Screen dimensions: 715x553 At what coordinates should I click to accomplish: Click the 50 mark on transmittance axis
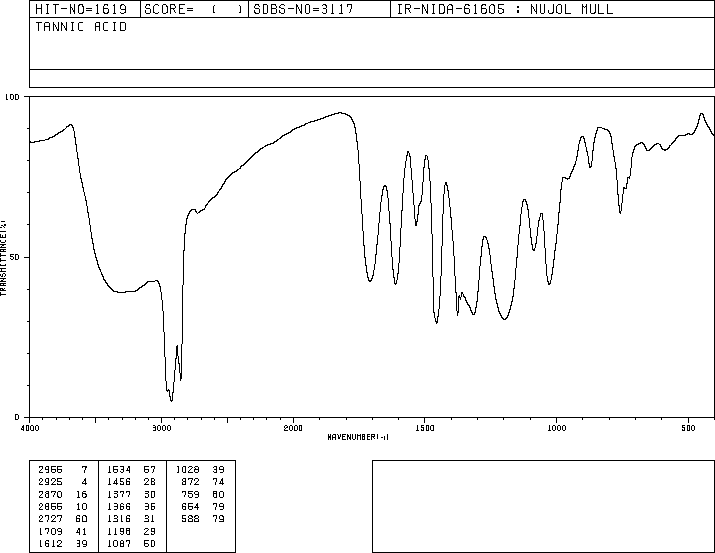click(15, 257)
